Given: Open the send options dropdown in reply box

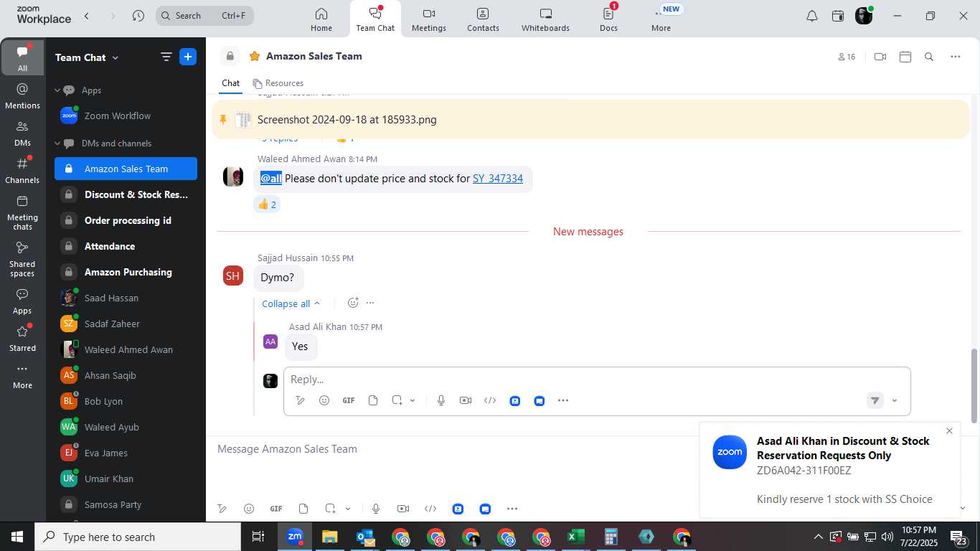Looking at the screenshot, I should tap(895, 401).
